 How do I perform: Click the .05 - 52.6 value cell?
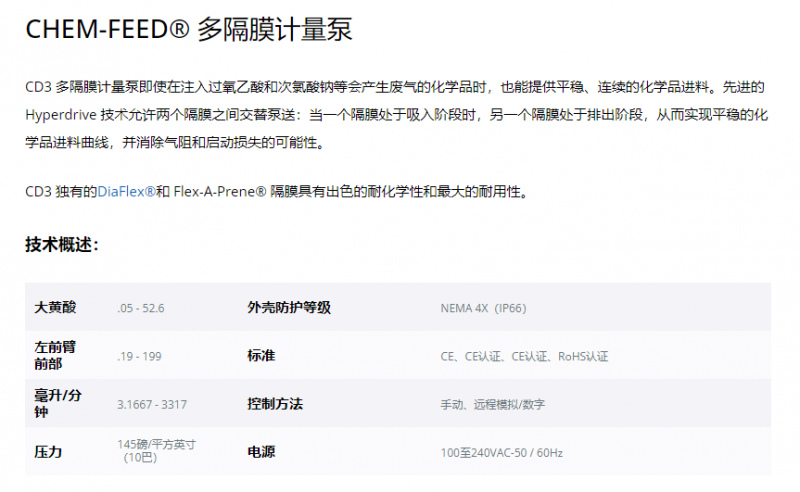[140, 307]
